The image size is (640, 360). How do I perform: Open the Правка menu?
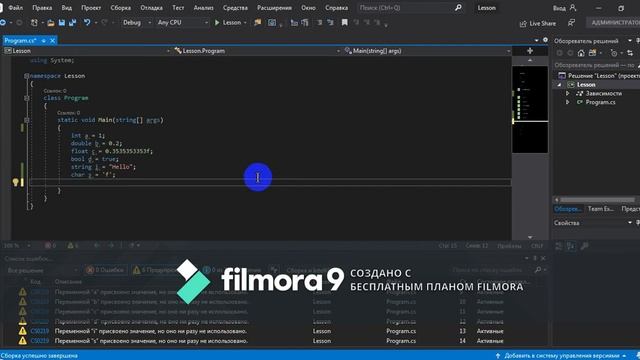(x=42, y=8)
